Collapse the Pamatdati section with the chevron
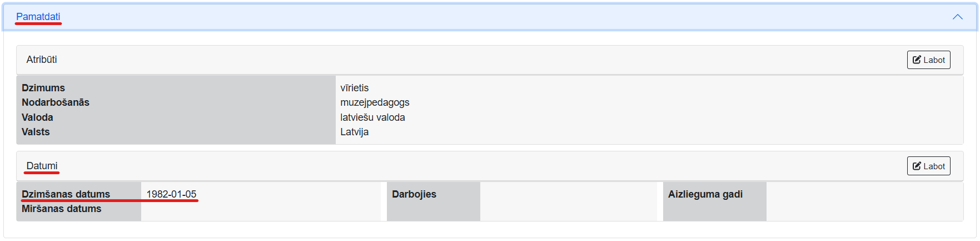 coord(957,17)
